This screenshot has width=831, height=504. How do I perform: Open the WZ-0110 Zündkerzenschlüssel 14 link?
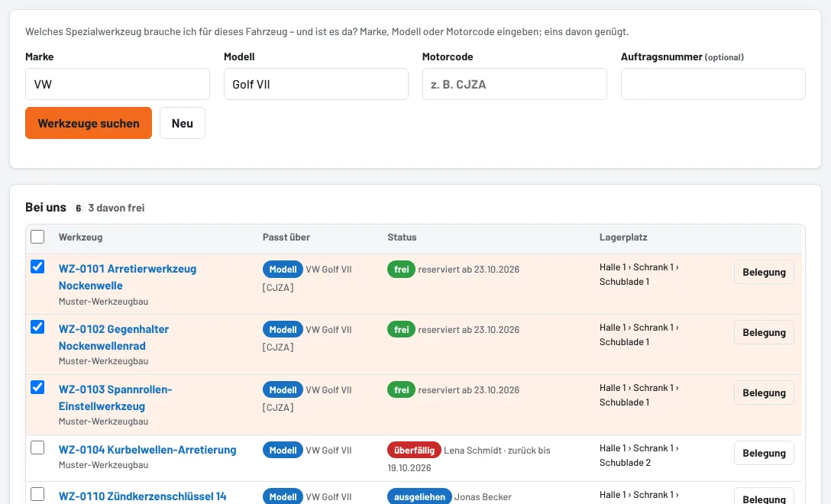[143, 496]
